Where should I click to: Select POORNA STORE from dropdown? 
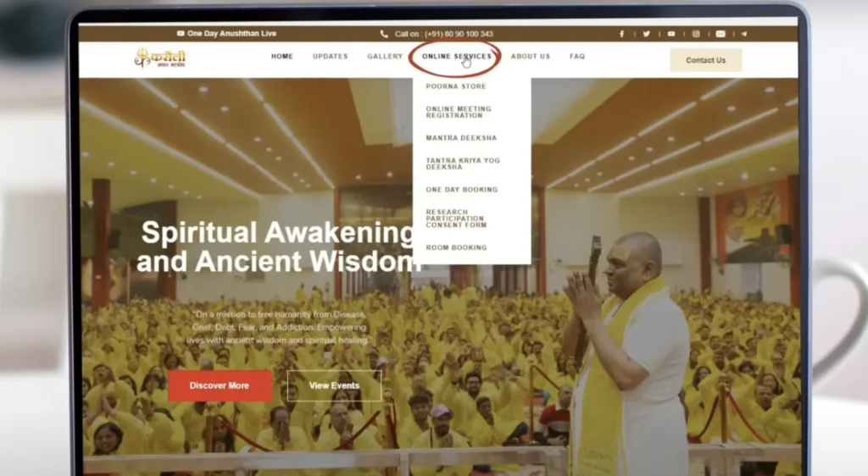pos(455,86)
